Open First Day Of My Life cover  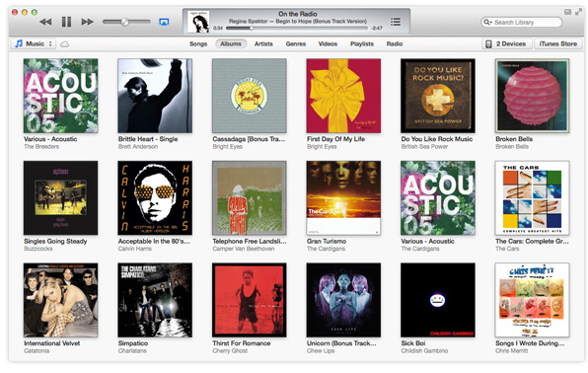click(343, 96)
